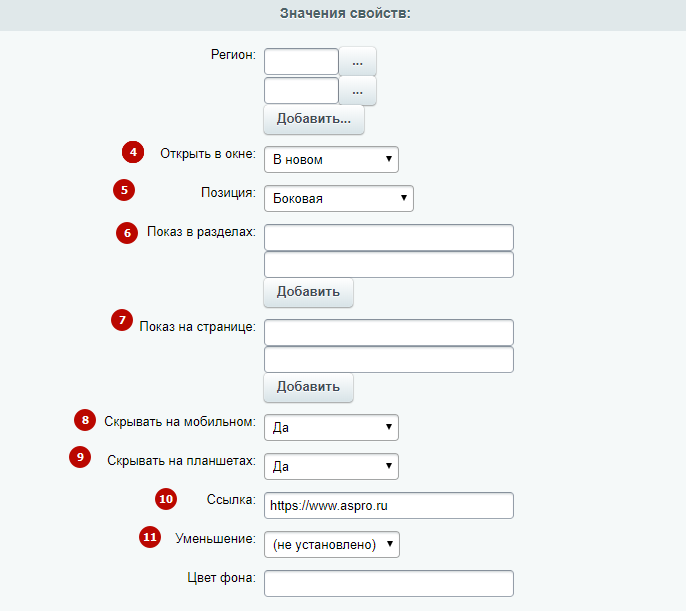686x611 pixels.
Task: Click the Ссылка field with aspro.ru URL
Action: [x=388, y=506]
